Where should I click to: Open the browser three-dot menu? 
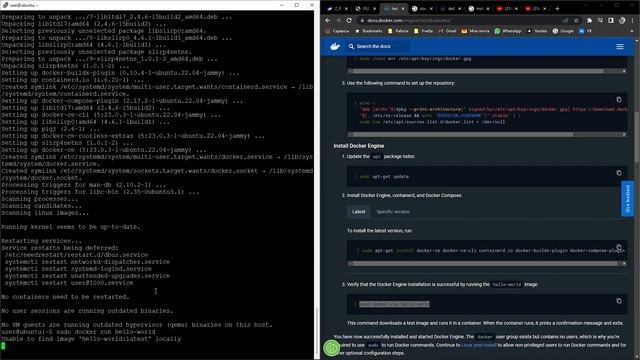(632, 20)
